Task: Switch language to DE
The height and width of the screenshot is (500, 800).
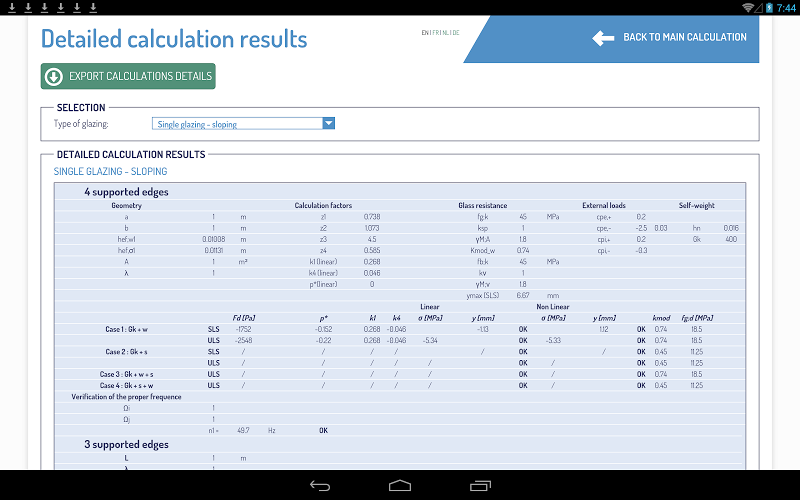Action: tap(456, 33)
